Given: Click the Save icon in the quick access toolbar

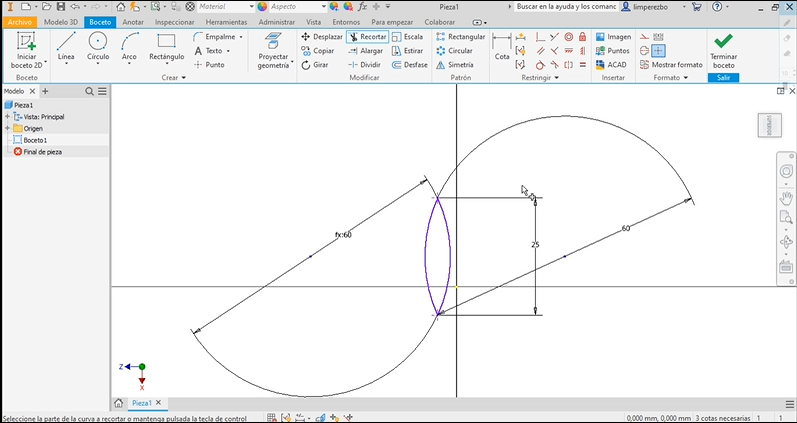Looking at the screenshot, I should [x=61, y=7].
